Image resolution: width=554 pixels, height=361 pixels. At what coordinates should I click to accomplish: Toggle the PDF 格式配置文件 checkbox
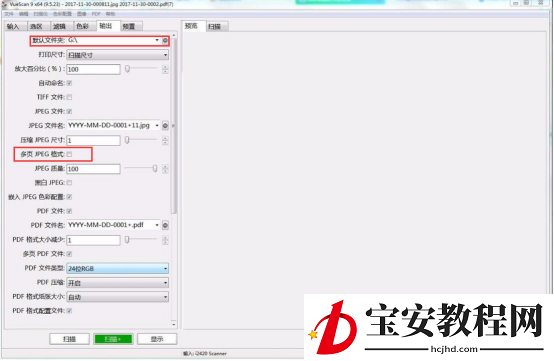tap(69, 311)
